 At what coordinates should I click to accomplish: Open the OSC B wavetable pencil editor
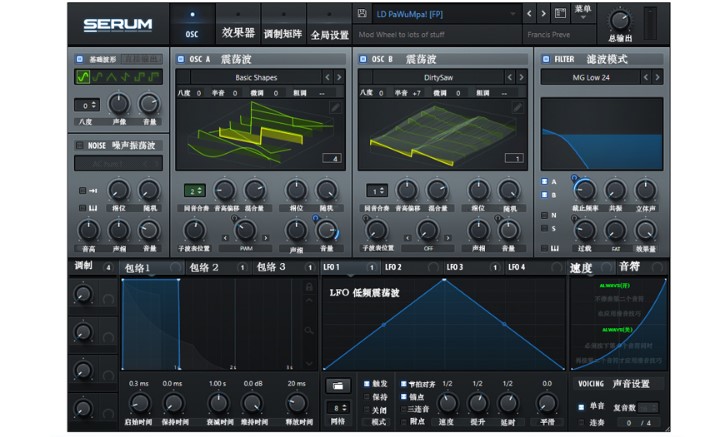(517, 107)
